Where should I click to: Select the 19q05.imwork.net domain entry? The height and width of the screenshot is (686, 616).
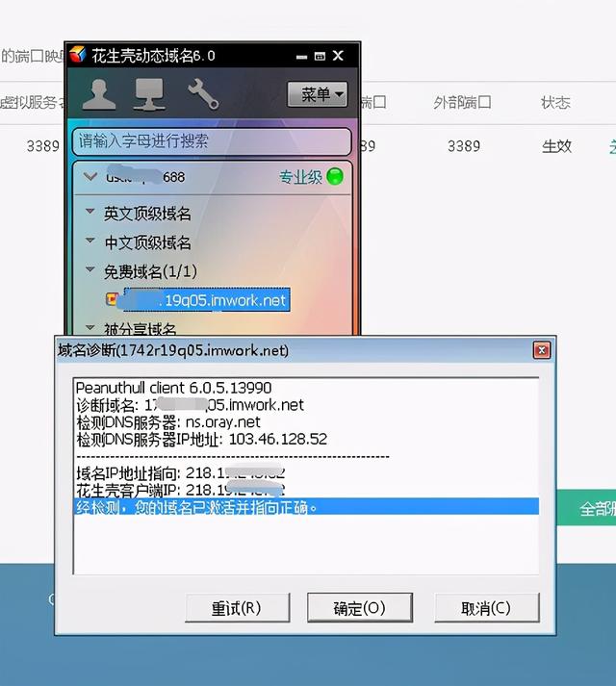coord(207,300)
